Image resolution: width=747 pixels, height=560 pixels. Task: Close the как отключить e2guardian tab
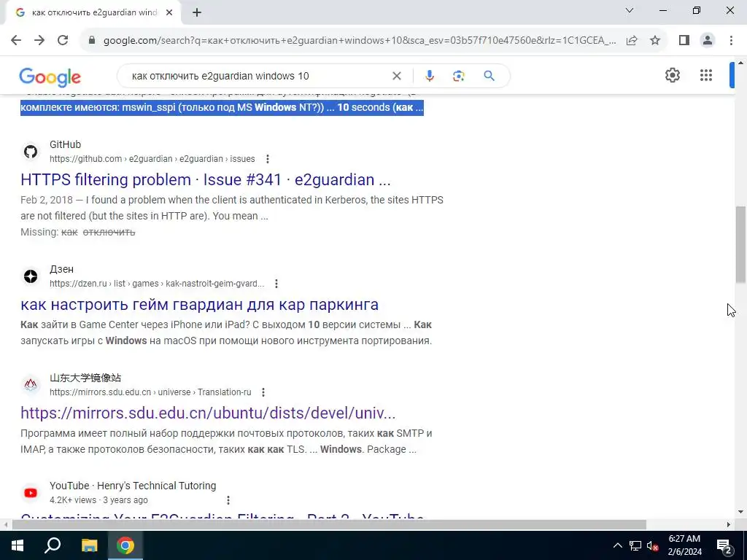click(169, 13)
